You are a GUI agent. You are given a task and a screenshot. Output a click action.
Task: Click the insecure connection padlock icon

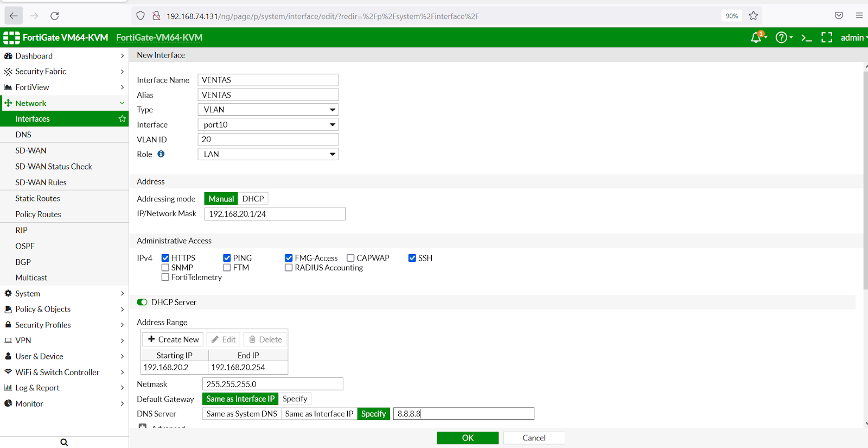(156, 16)
